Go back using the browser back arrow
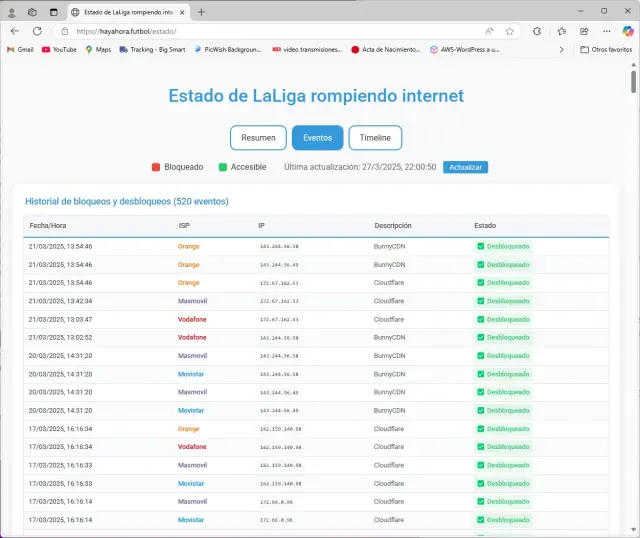This screenshot has height=538, width=640. pyautogui.click(x=15, y=31)
